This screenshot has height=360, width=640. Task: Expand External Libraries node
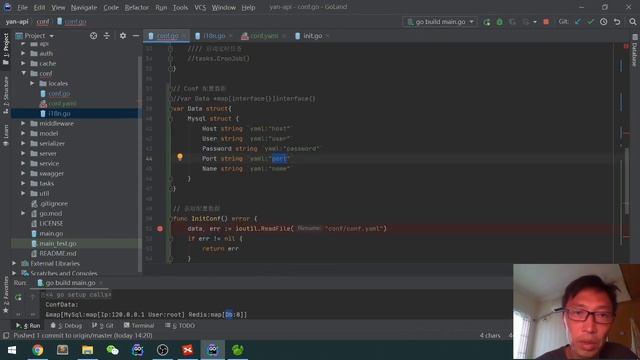pyautogui.click(x=14, y=263)
